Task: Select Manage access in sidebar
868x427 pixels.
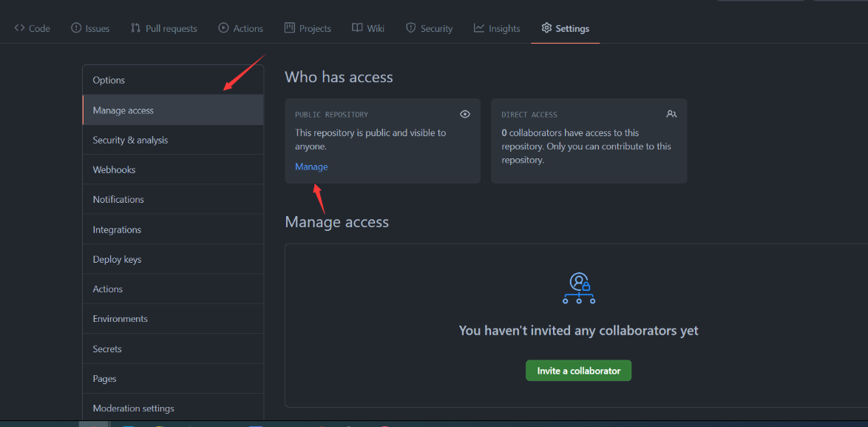Action: pos(173,110)
